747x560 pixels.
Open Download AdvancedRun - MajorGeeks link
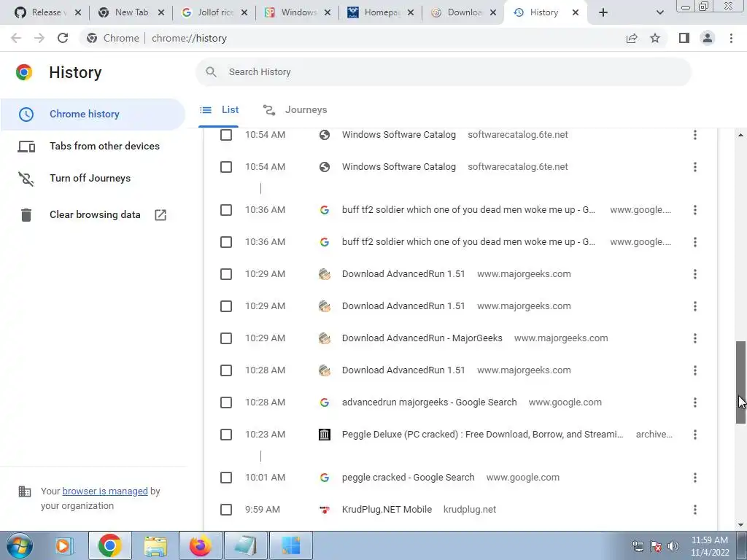tap(422, 338)
